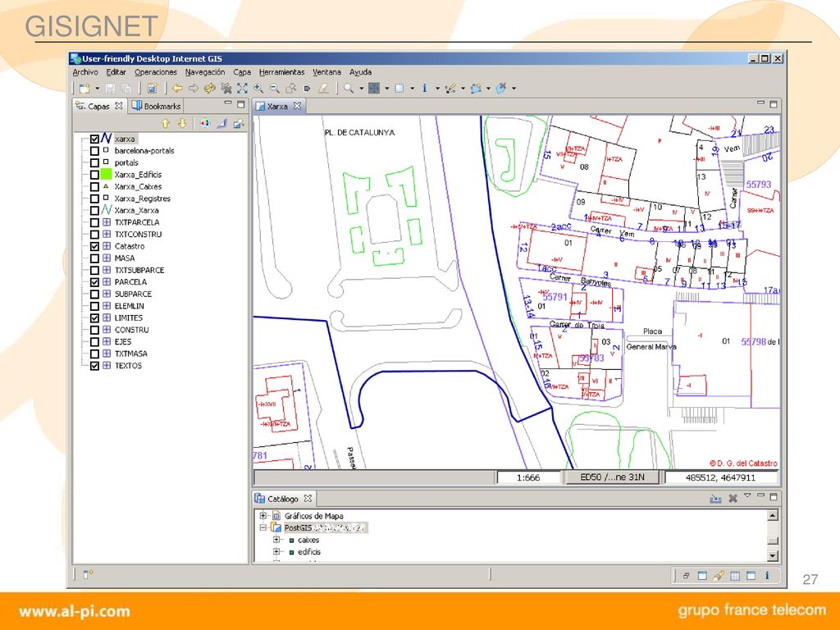840x630 pixels.
Task: Refresh the map using yellow arrows icon
Action: pyautogui.click(x=209, y=89)
